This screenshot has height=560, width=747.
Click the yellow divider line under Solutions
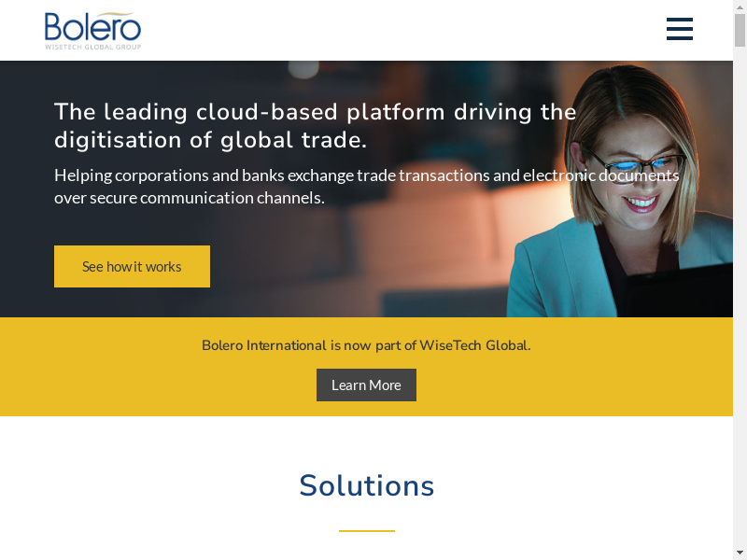[366, 530]
